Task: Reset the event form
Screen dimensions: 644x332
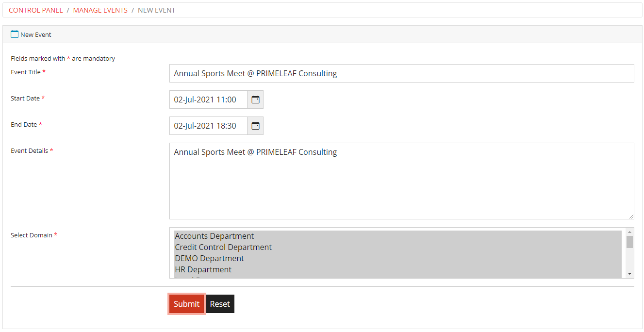Action: pos(220,304)
